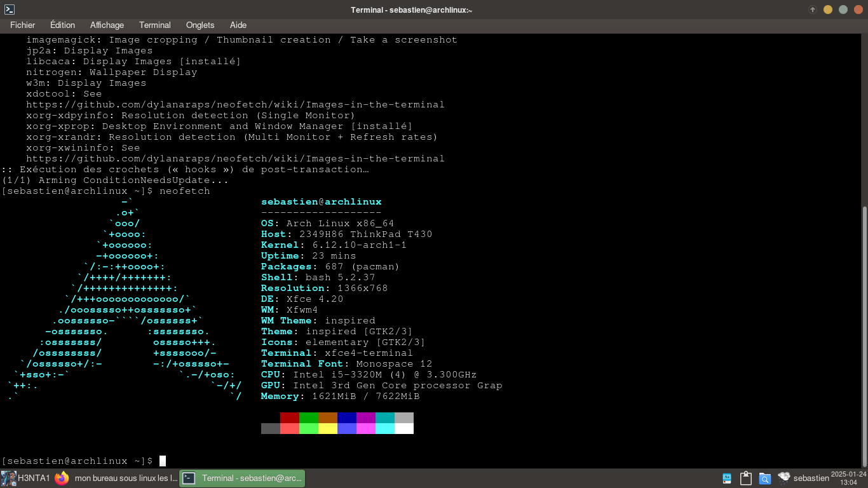868x488 pixels.
Task: Click the date and time clock
Action: pos(848,478)
